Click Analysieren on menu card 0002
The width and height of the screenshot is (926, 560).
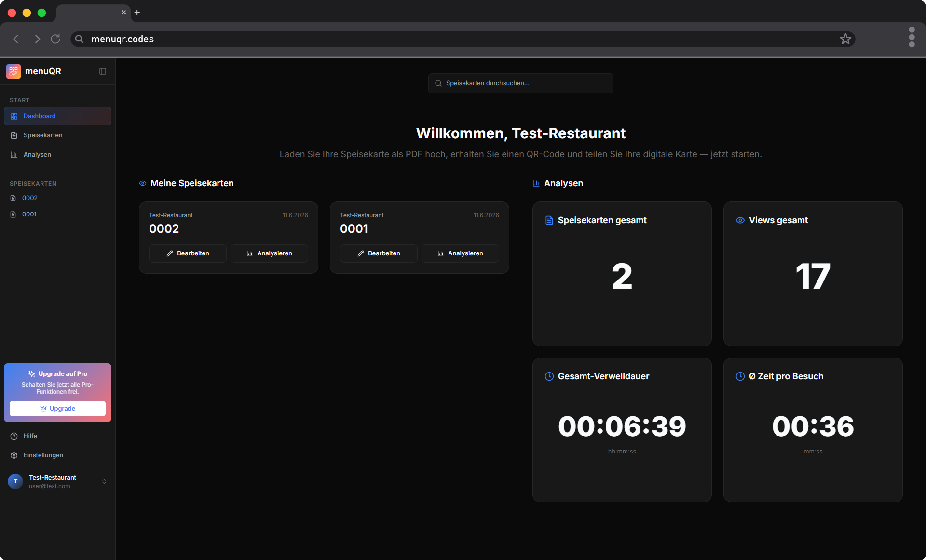[x=269, y=253]
